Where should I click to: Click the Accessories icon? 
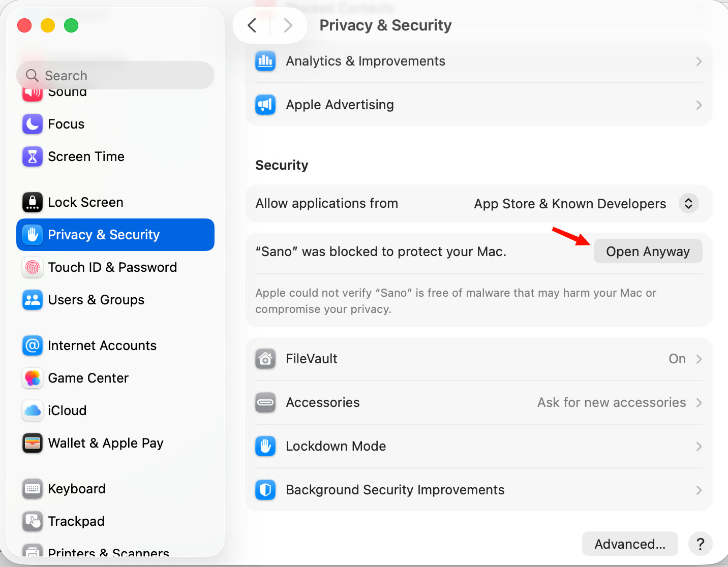coord(265,402)
